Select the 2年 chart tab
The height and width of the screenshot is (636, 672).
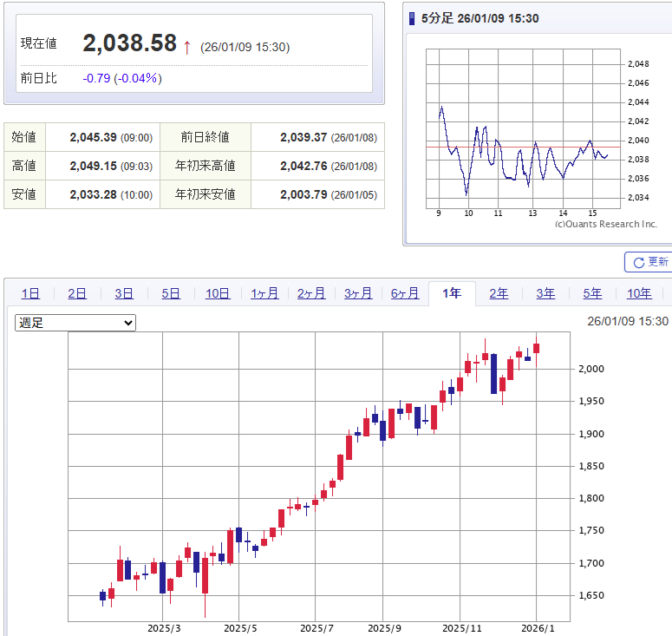point(499,293)
